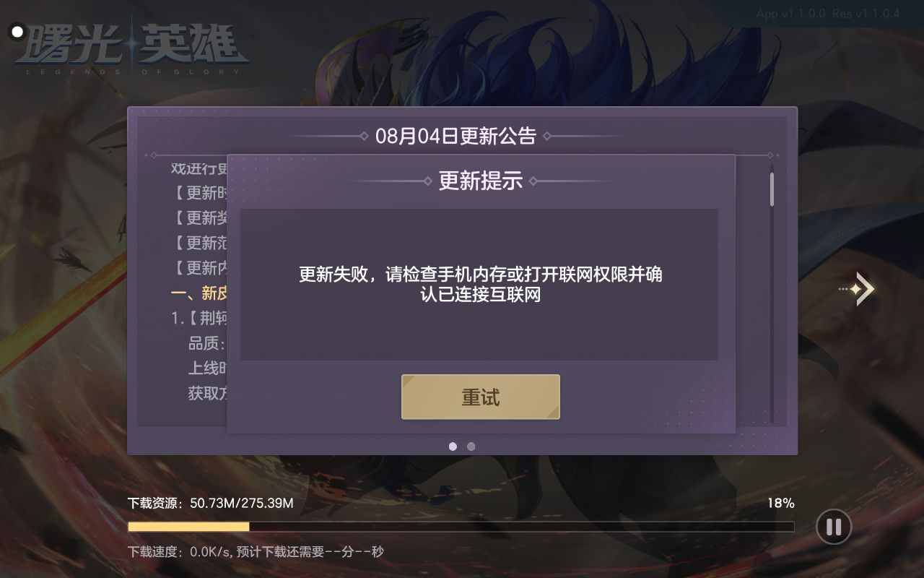Go to next announcement with sparkle arrow
This screenshot has height=578, width=924.
[x=857, y=289]
